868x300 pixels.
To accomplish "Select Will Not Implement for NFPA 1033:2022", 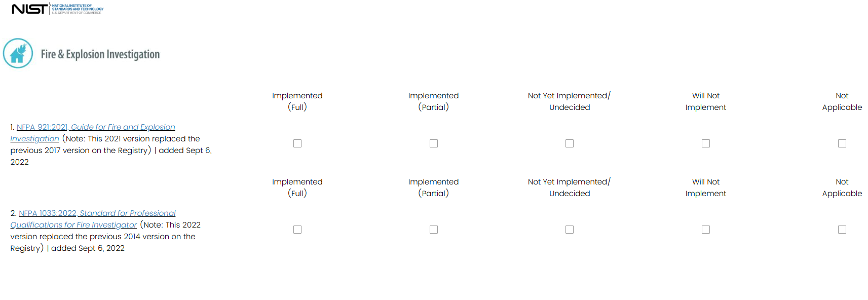I will click(x=706, y=230).
